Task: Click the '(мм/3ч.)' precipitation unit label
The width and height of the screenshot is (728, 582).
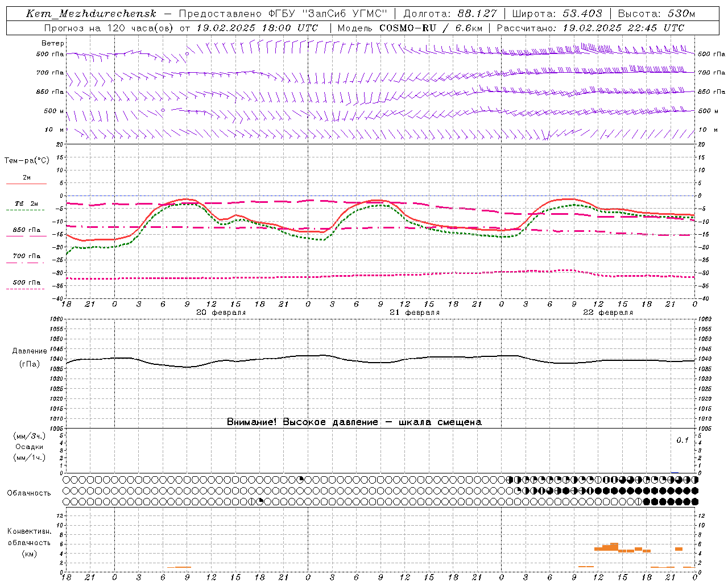Action: click(29, 436)
